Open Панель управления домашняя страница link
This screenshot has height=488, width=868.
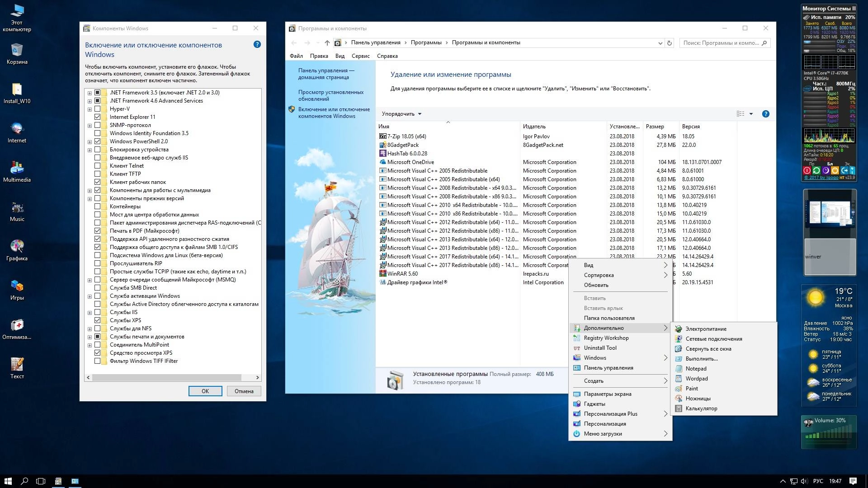click(x=326, y=74)
